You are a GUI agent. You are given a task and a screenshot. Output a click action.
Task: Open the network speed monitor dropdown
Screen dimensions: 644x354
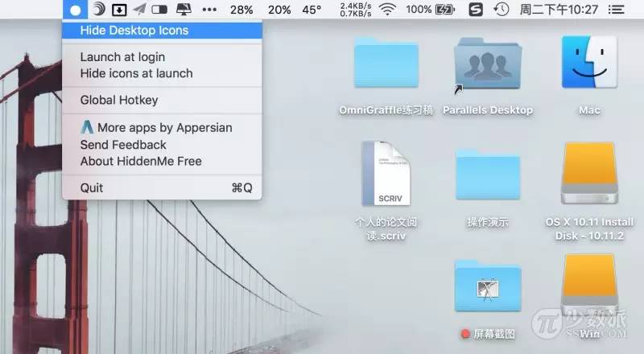[x=355, y=10]
